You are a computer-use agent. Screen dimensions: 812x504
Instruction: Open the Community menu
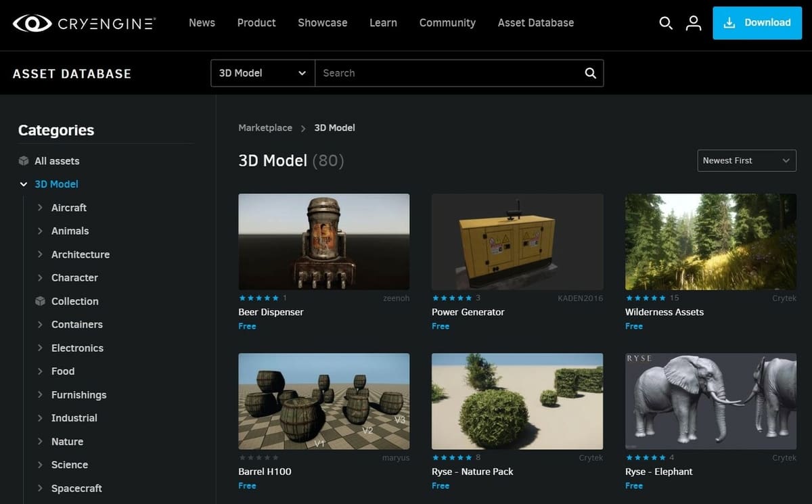click(x=447, y=23)
